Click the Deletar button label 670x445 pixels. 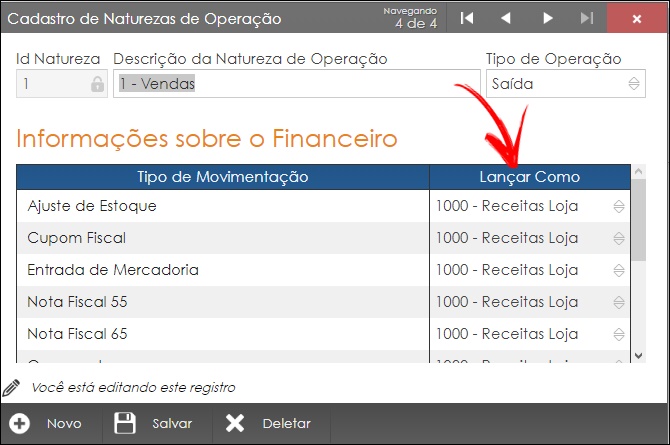click(x=287, y=424)
